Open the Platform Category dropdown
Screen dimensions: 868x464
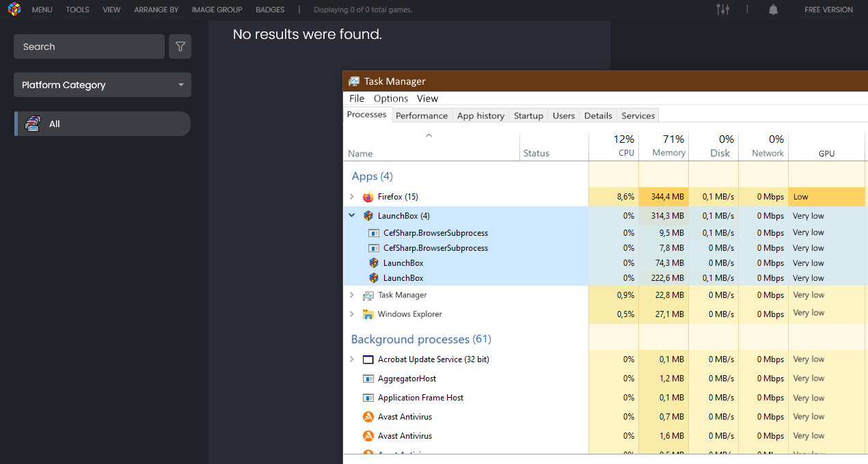tap(103, 85)
